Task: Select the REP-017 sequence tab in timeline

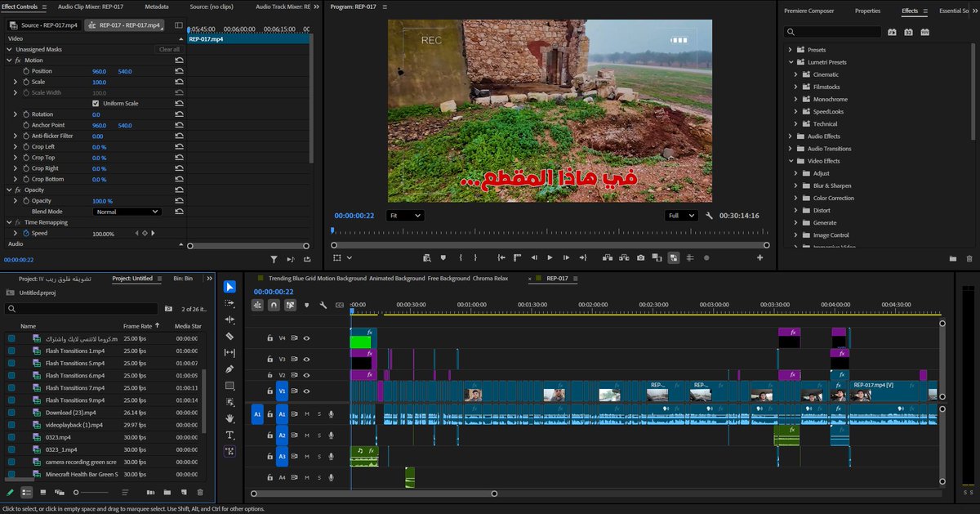Action: click(557, 279)
